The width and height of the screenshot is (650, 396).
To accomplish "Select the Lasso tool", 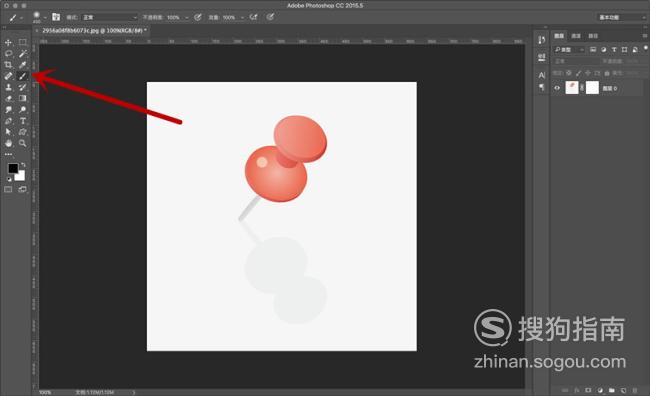I will point(8,53).
